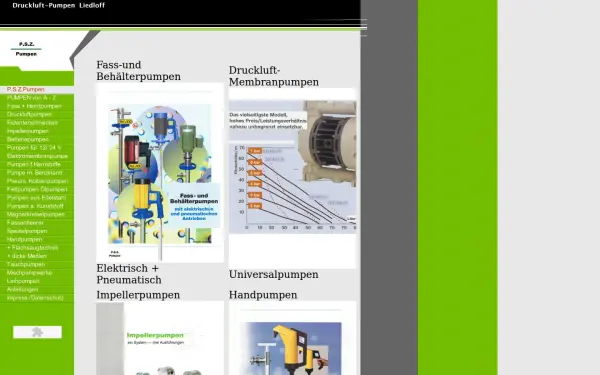Click the Impellerpumpen heading above brochure

[x=138, y=295]
